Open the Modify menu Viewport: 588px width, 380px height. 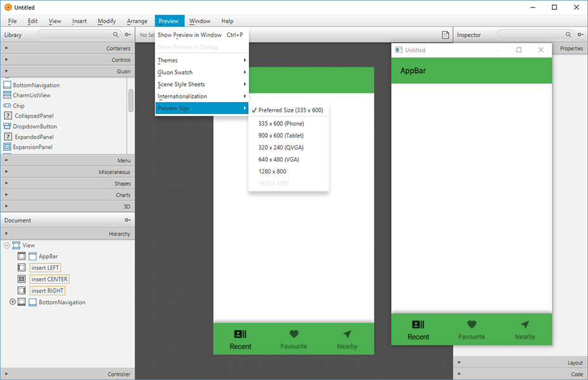(x=107, y=21)
